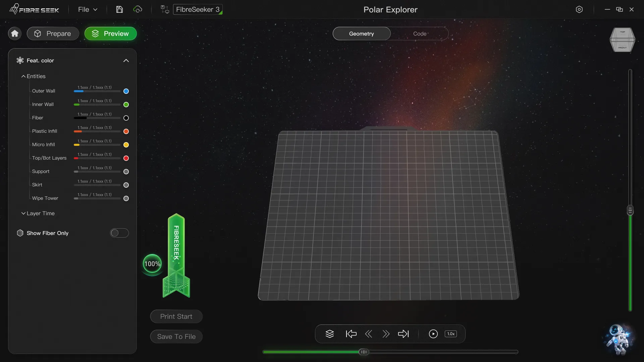Open settings hexagon gear icon
Screen dimensions: 644x362
[x=579, y=9]
